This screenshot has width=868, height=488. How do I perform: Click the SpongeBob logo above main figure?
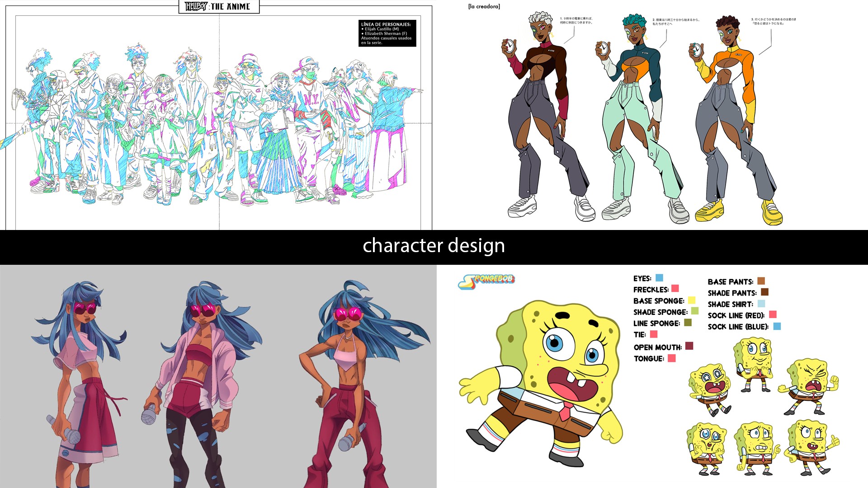tap(486, 281)
